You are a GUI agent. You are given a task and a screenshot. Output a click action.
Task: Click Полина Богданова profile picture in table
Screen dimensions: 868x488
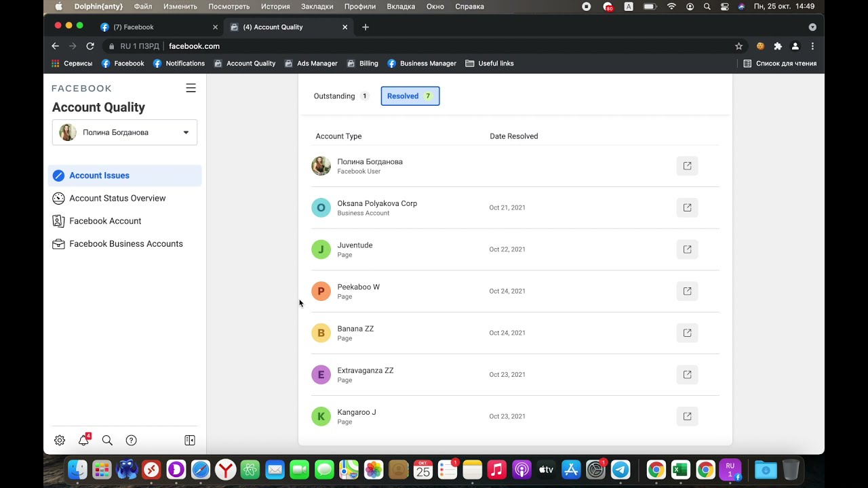[x=321, y=166]
